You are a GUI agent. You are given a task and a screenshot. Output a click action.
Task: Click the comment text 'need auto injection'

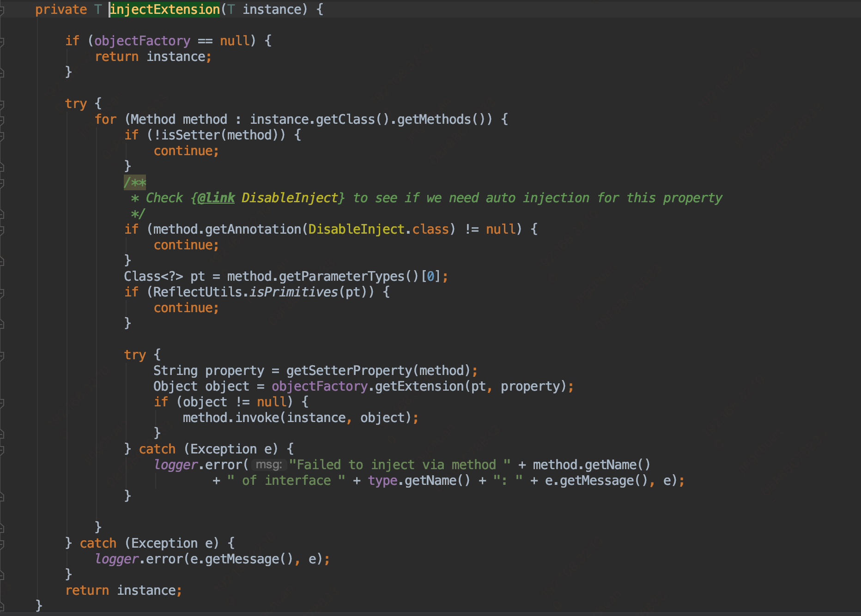(x=519, y=198)
